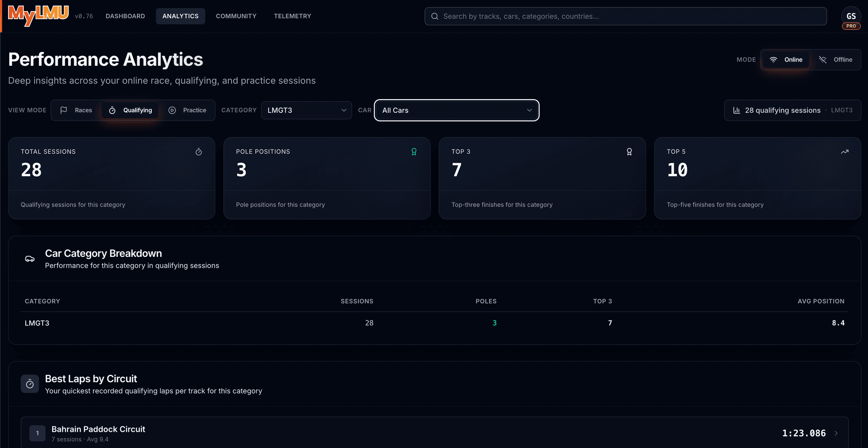Click the stopwatch icon on Total Sessions card

click(x=199, y=152)
